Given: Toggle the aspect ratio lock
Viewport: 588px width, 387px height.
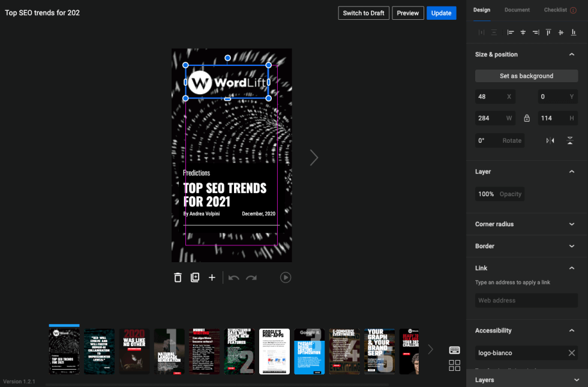Looking at the screenshot, I should point(527,118).
